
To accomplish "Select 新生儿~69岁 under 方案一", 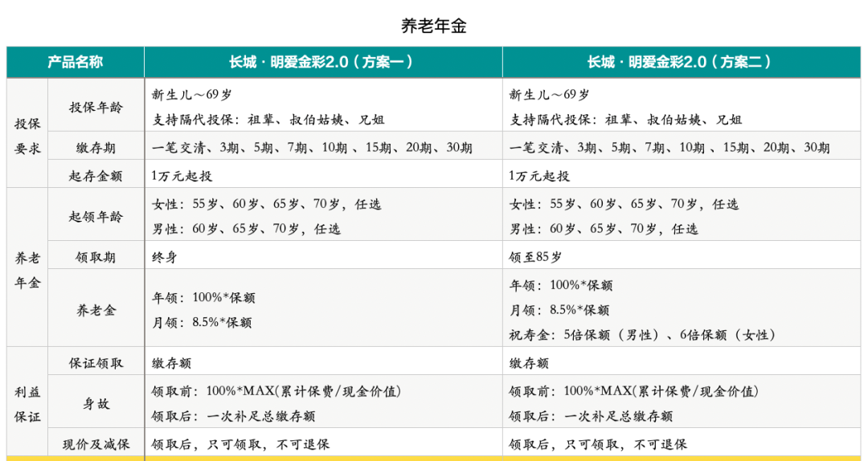I will (x=192, y=95).
